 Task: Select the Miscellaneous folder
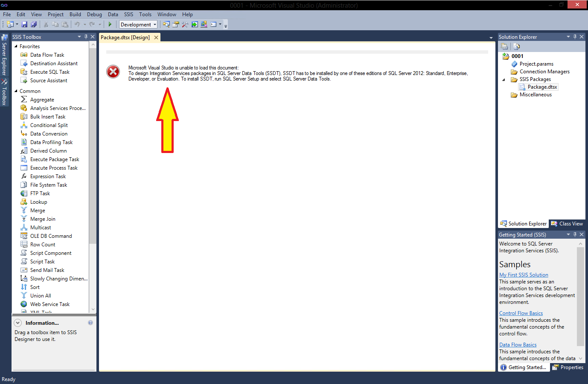(536, 95)
